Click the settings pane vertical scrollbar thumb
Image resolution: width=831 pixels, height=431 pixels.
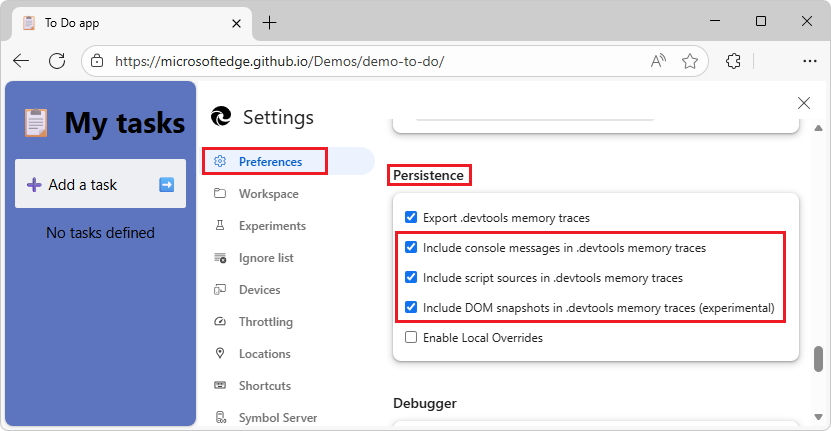818,359
